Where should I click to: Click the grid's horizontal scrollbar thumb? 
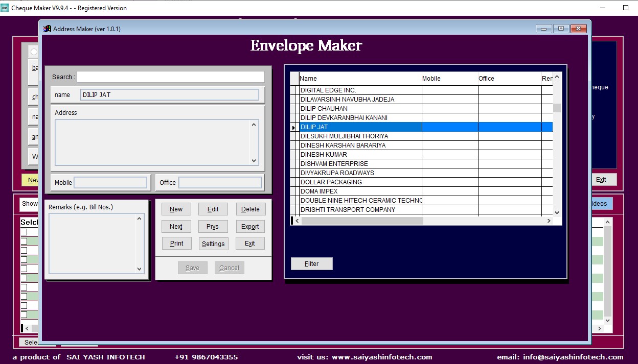tap(362, 221)
